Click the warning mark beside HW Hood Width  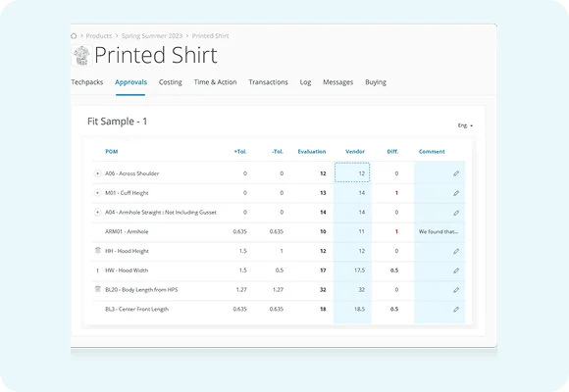97,270
